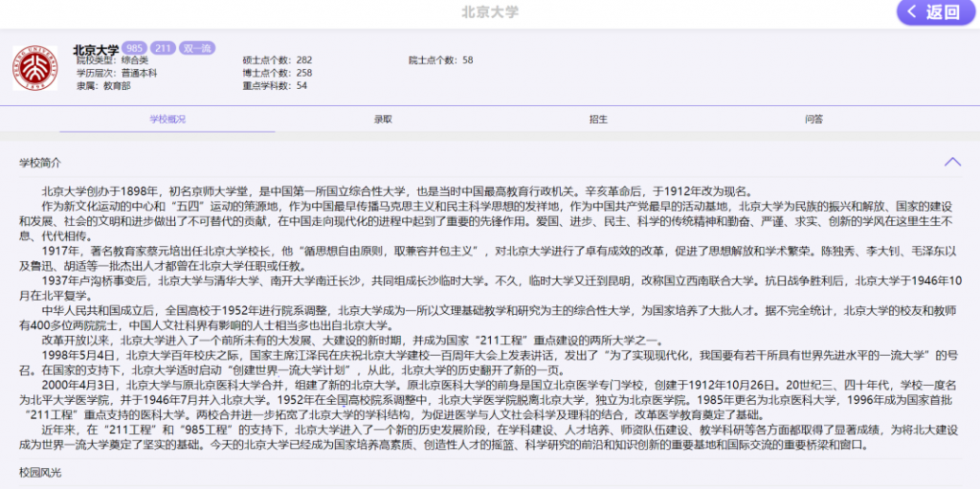Viewport: 980px width, 489px height.
Task: Click paragraph starting 作为新文化运动的中心
Action: (487, 221)
